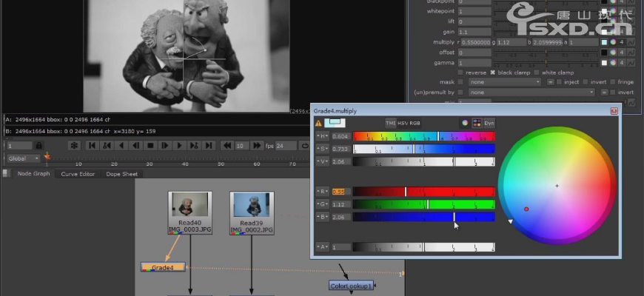
Task: Toggle the color swatches grid icon
Action: pos(477,123)
